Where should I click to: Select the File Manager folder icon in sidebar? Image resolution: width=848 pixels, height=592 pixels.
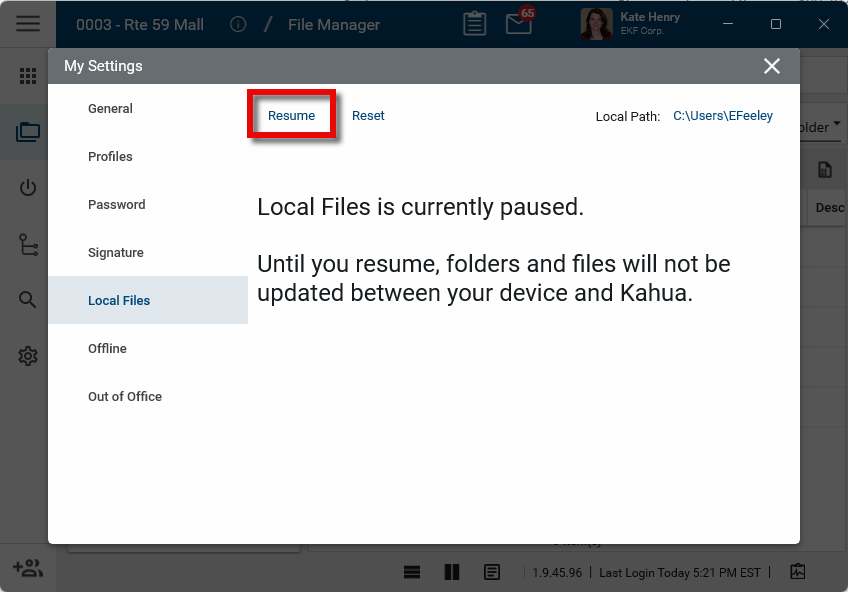point(28,132)
